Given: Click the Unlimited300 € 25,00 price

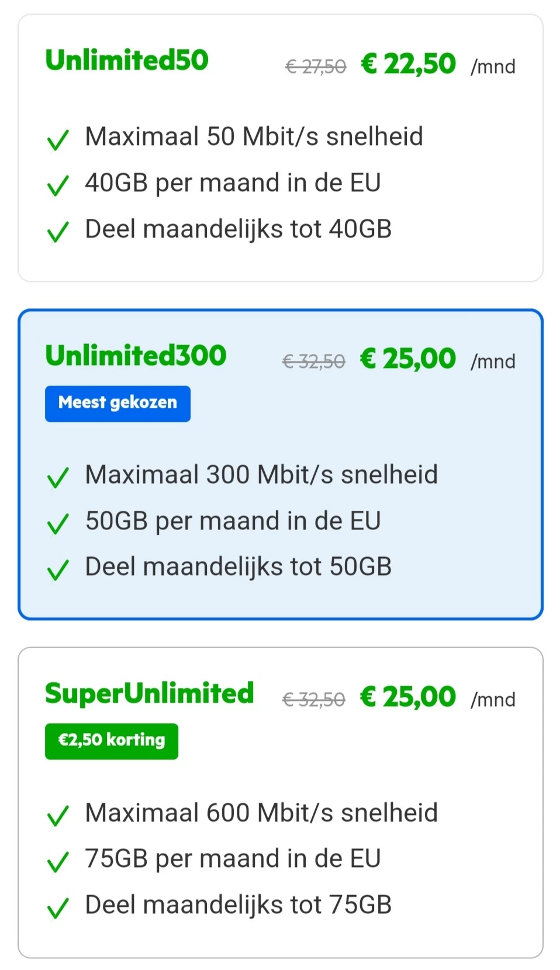Looking at the screenshot, I should (x=407, y=359).
